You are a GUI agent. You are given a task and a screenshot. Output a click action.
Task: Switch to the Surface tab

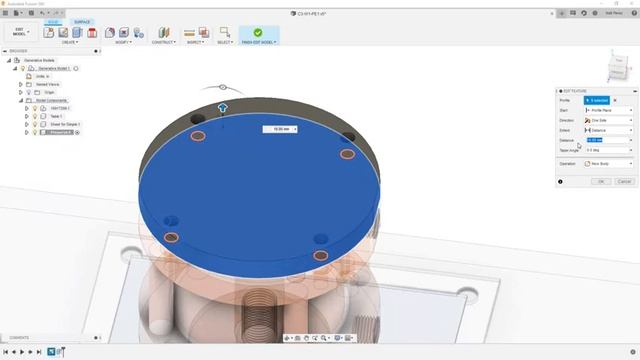click(x=82, y=22)
